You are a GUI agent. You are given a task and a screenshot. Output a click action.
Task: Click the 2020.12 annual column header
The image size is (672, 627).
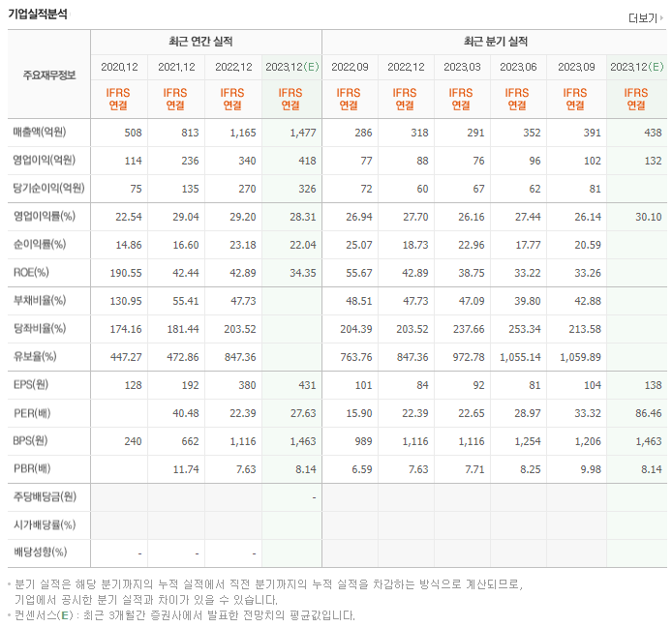click(119, 67)
